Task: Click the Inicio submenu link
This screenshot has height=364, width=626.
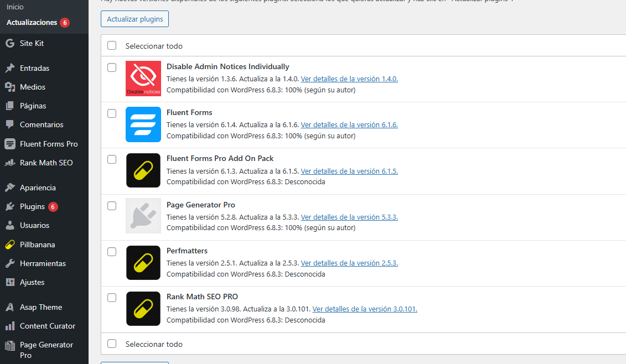Action: (15, 7)
